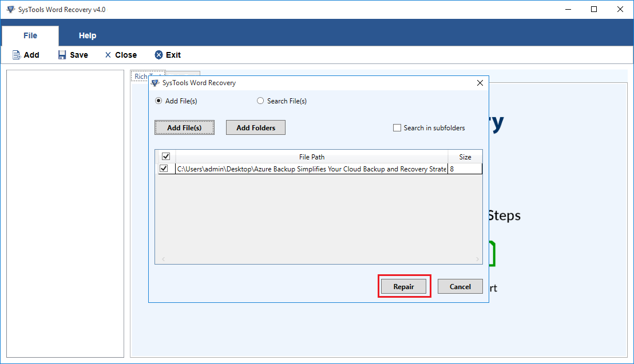
Task: Click the Exit label in toolbar
Action: (x=173, y=55)
